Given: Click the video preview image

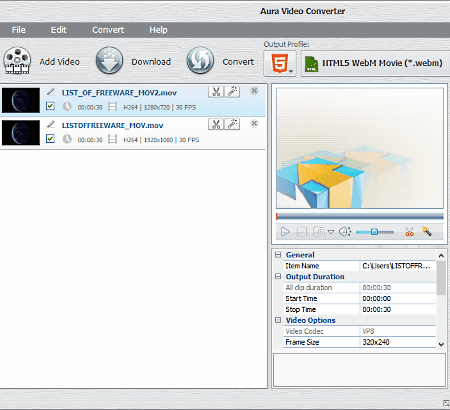Looking at the screenshot, I should click(360, 148).
